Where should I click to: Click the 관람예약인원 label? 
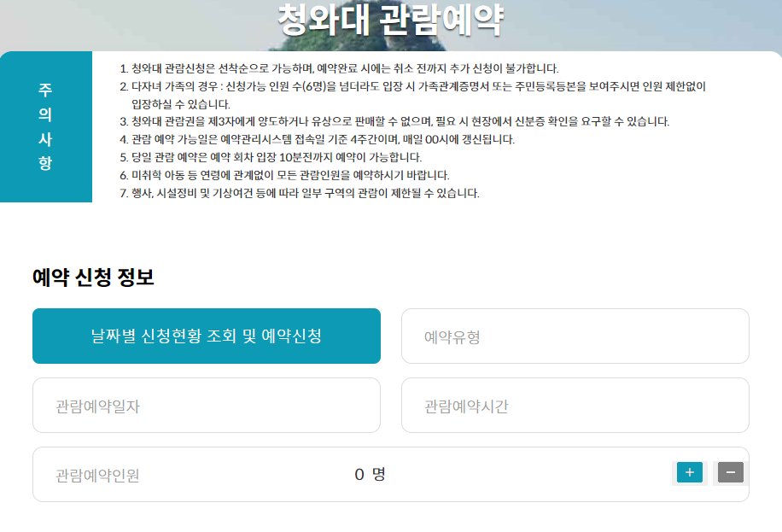point(97,475)
